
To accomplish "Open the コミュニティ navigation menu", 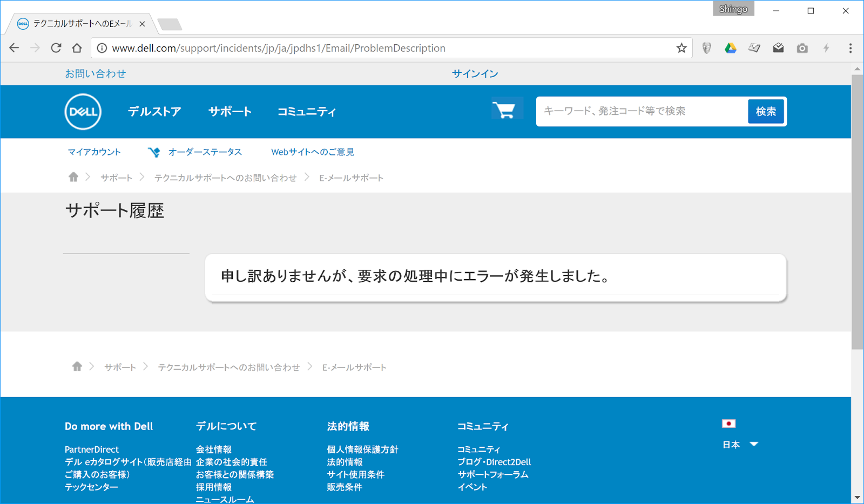I will pyautogui.click(x=307, y=112).
